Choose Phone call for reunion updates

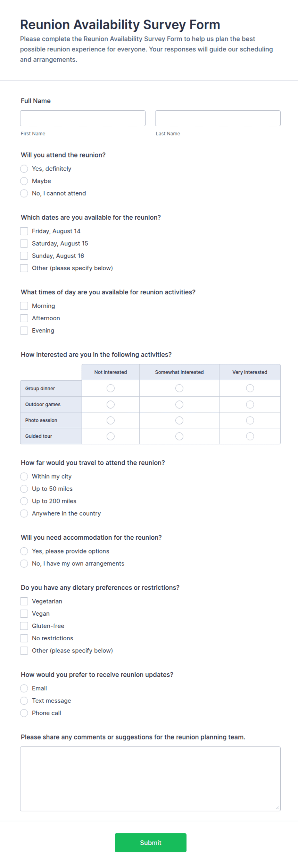[x=24, y=713]
